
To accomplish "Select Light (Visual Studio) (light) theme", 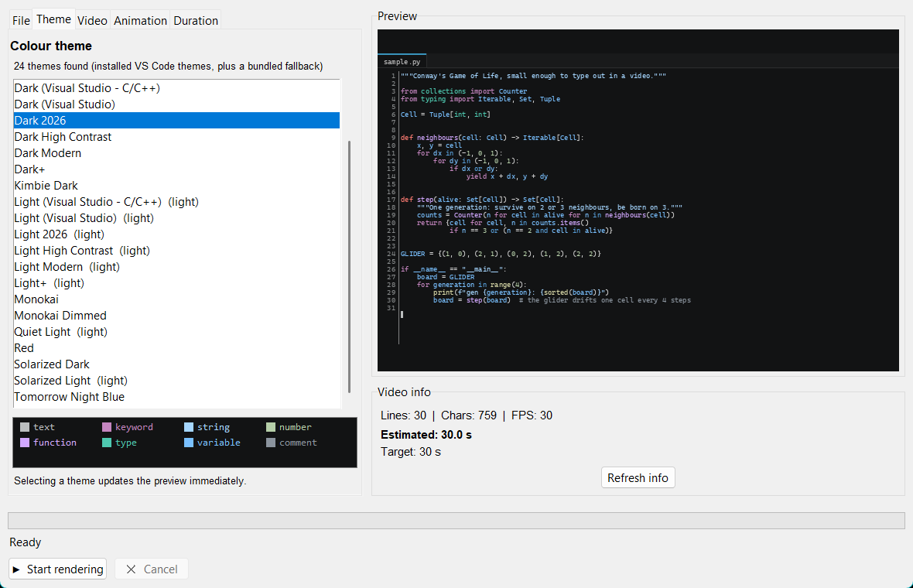I will coord(176,218).
